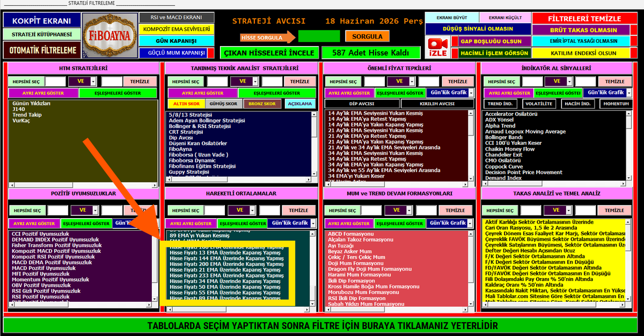This screenshot has width=644, height=336.
Task: Click EKRANI KÜÇÜLT
Action: click(x=504, y=18)
